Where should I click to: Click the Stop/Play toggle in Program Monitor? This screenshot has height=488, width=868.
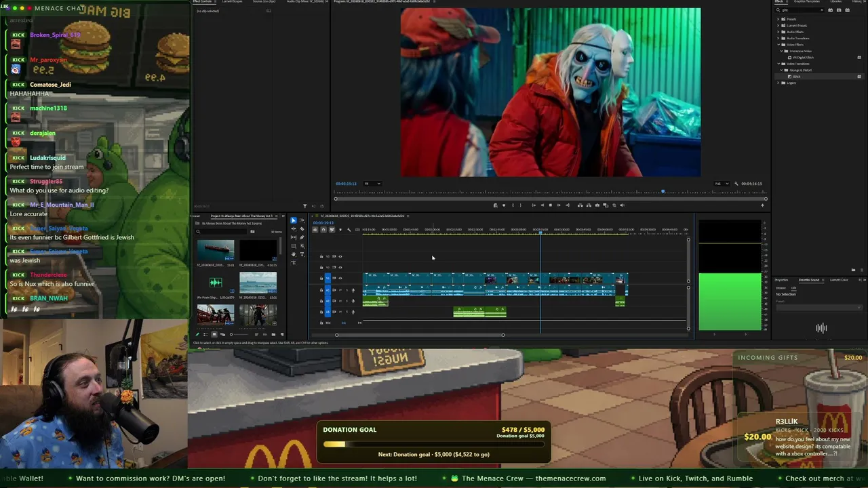tap(550, 205)
